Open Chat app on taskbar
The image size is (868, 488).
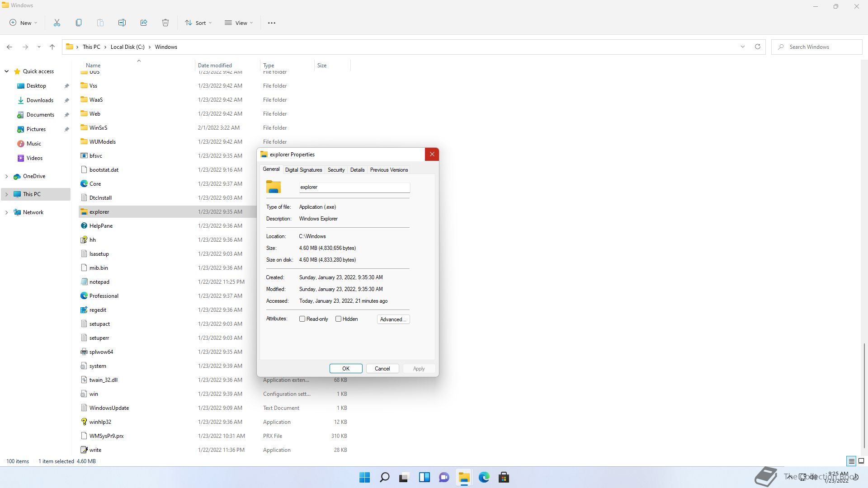click(444, 477)
